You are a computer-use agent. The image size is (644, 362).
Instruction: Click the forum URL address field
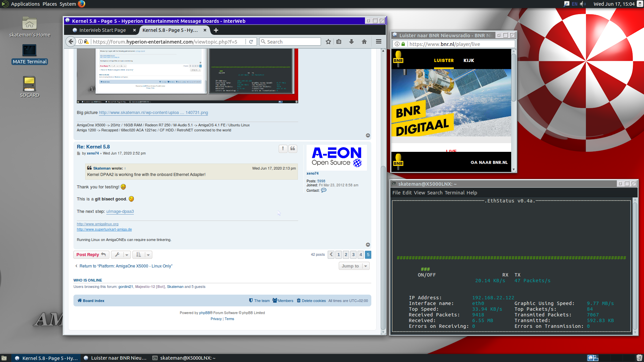point(165,42)
